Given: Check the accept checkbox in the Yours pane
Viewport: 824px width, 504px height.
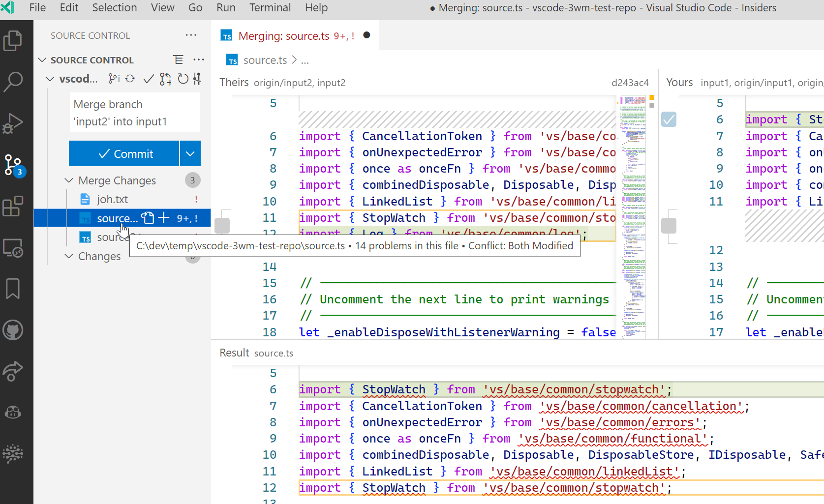Looking at the screenshot, I should click(x=669, y=119).
